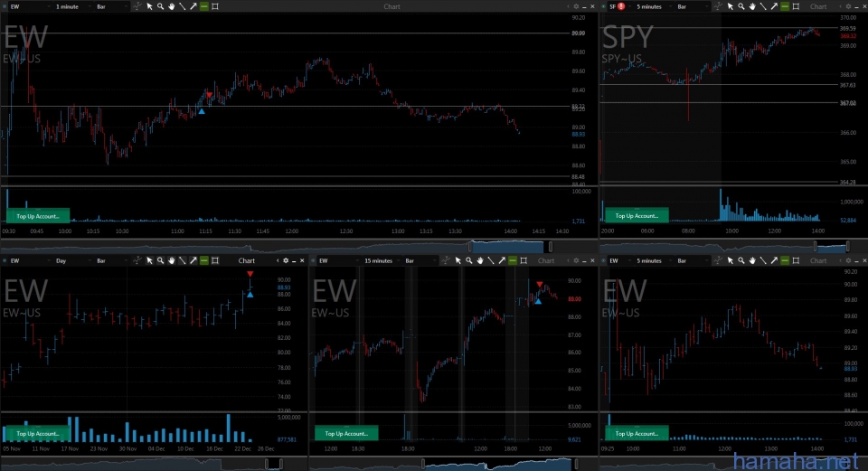Open settings gear of EW 5 minutes chart

tap(848, 260)
